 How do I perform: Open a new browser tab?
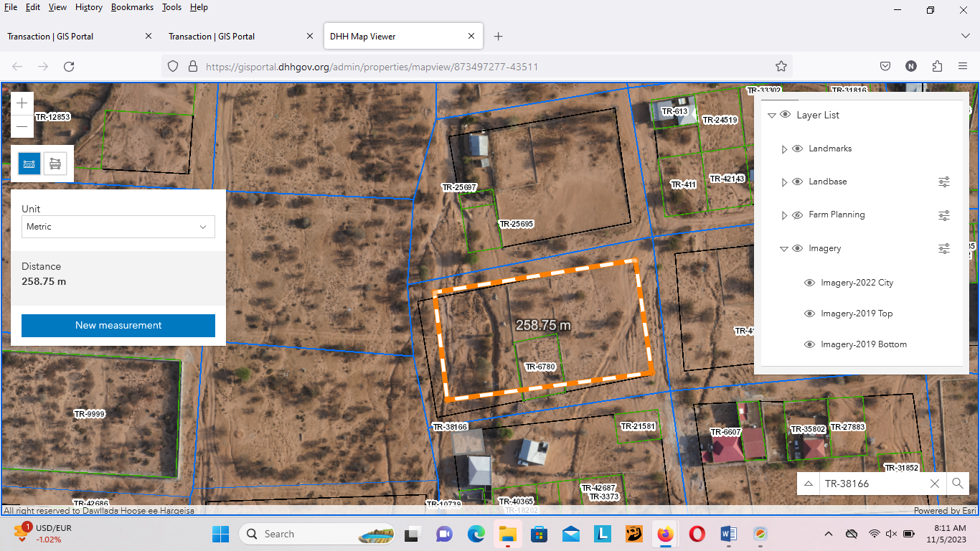click(x=499, y=36)
